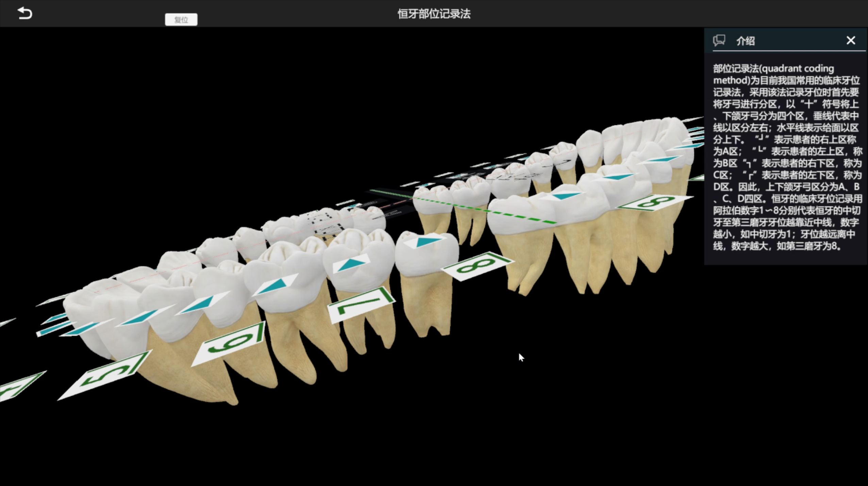Click the back arrow icon
This screenshot has height=486, width=868.
tap(25, 14)
